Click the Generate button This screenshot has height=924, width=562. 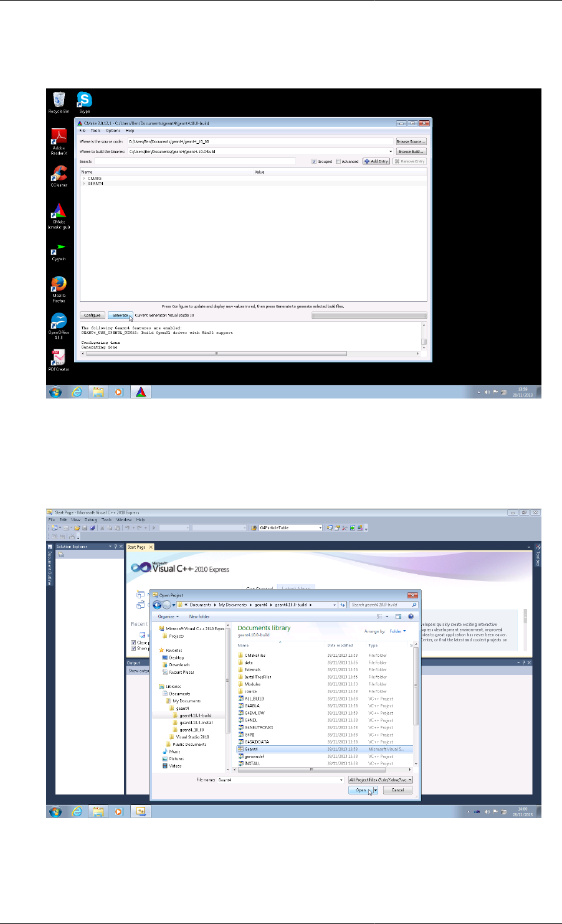click(120, 315)
